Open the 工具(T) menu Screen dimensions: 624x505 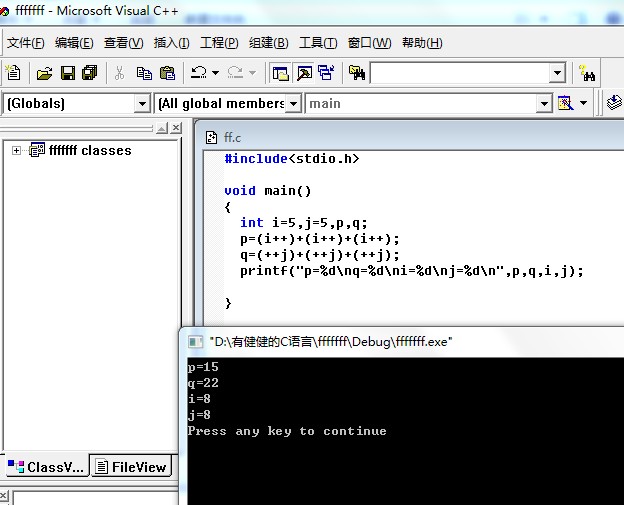318,43
